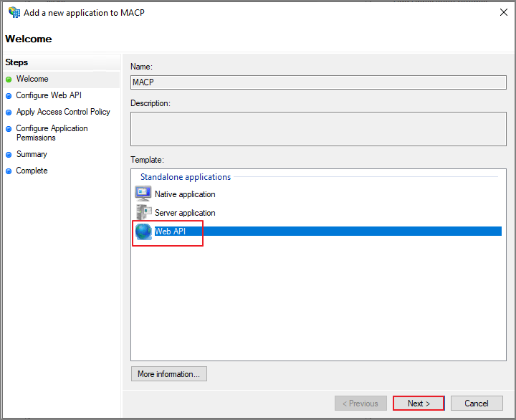This screenshot has height=420, width=516.
Task: Click the Steps heading
Action: (x=16, y=62)
